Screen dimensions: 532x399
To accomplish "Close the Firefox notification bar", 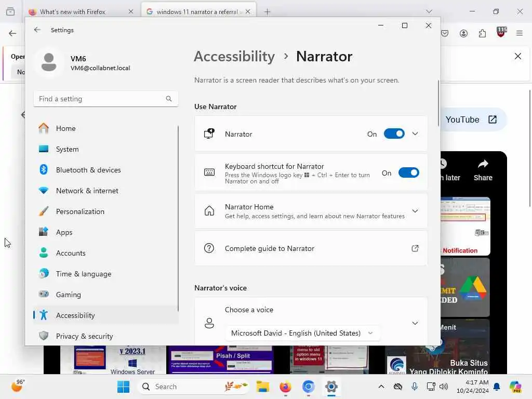I will (518, 56).
